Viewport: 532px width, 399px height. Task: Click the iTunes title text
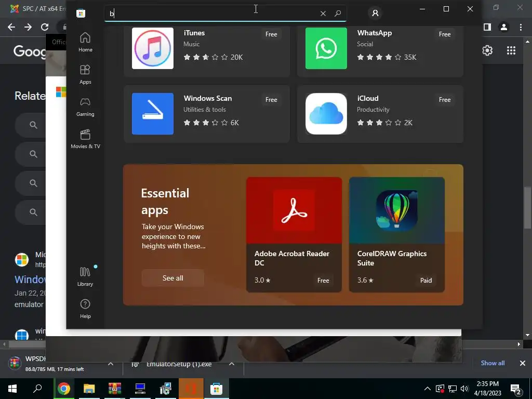194,33
